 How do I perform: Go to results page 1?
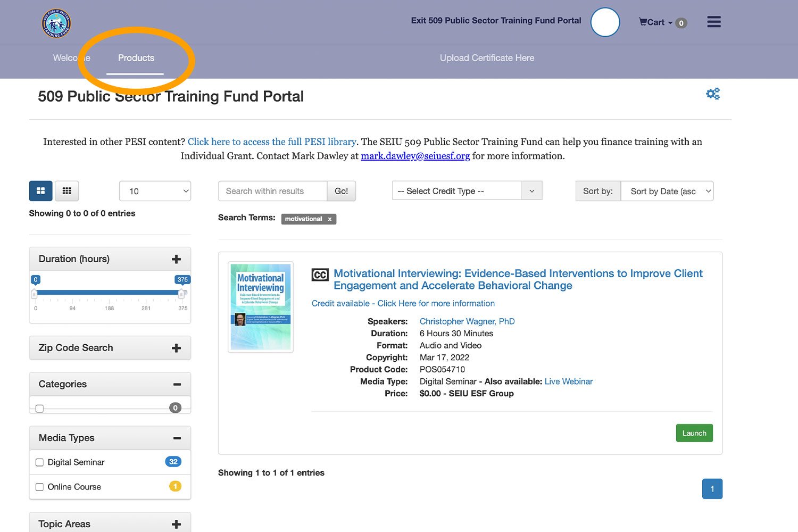[x=712, y=489]
